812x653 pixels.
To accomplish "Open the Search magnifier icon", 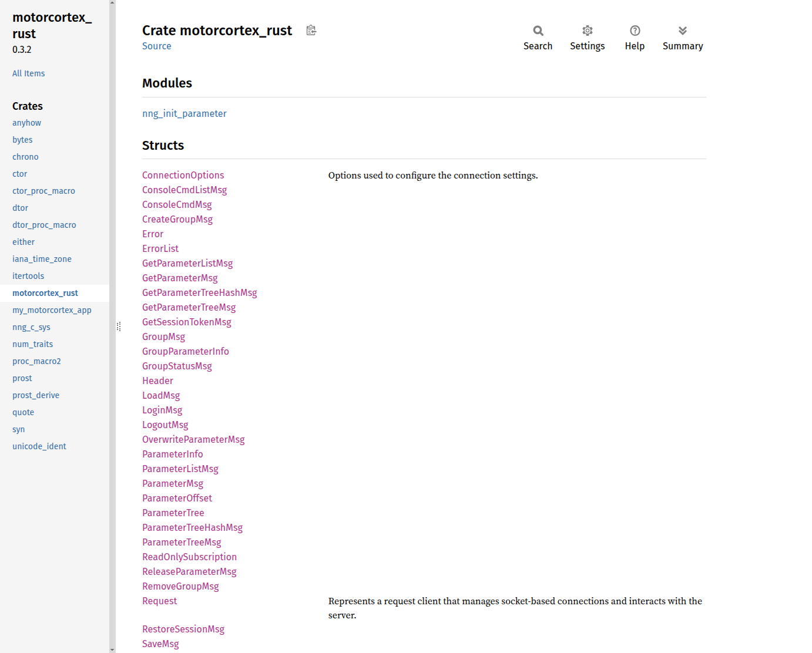I will 538,31.
